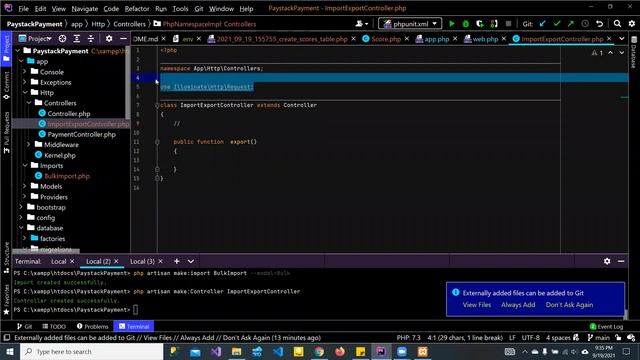Switch to the Local terminal tab

coord(58,261)
